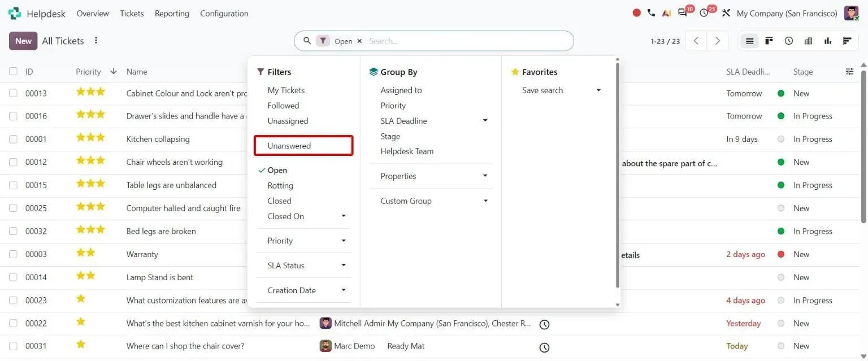
Task: Open actions menu next to All Tickets
Action: click(x=96, y=41)
